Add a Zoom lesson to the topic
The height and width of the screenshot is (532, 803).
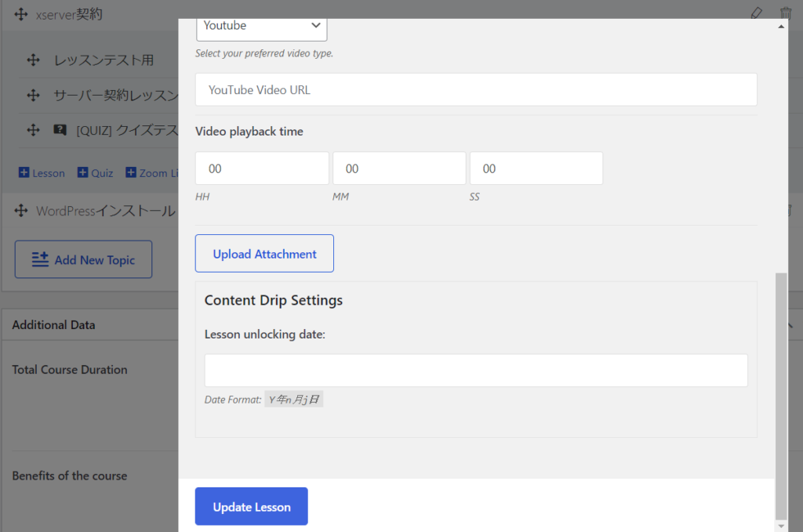pyautogui.click(x=152, y=173)
